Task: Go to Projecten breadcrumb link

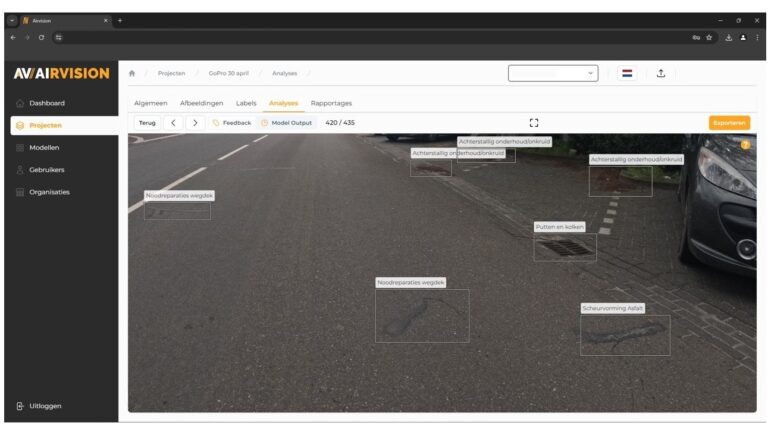Action: click(x=171, y=73)
